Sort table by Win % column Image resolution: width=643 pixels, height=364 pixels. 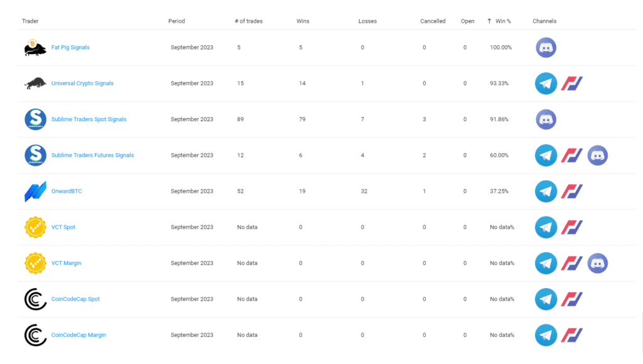[x=503, y=21]
